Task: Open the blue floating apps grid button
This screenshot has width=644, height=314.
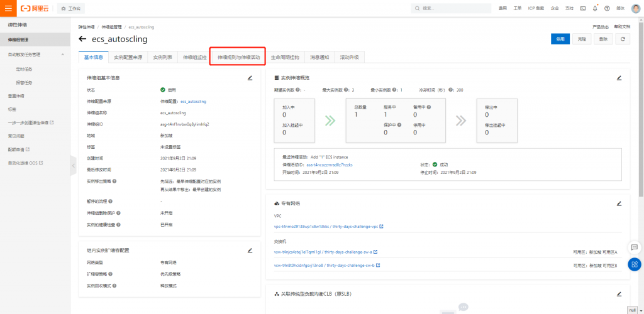Action: pyautogui.click(x=635, y=264)
